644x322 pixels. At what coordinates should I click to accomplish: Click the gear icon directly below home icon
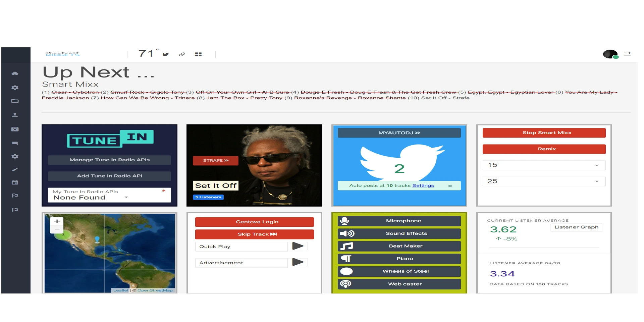(15, 88)
